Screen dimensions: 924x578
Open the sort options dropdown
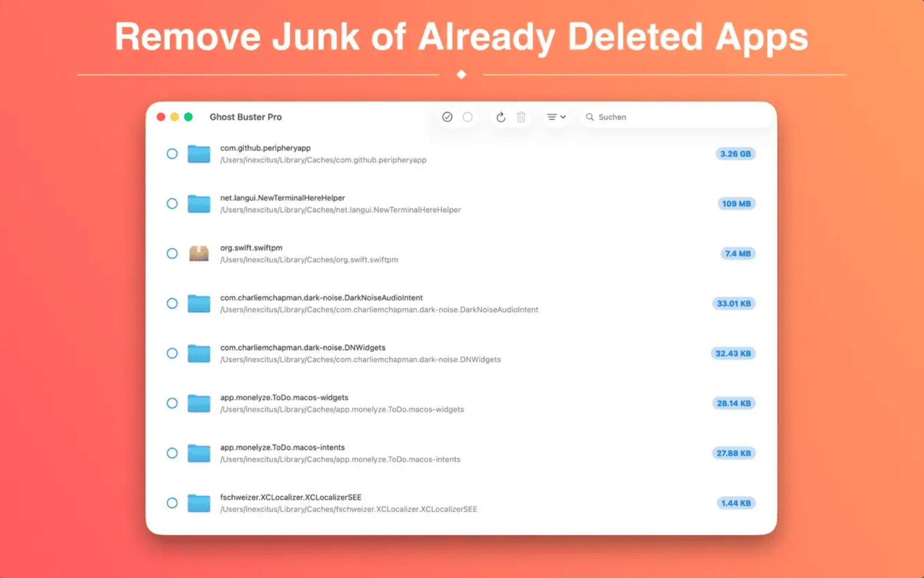(556, 117)
